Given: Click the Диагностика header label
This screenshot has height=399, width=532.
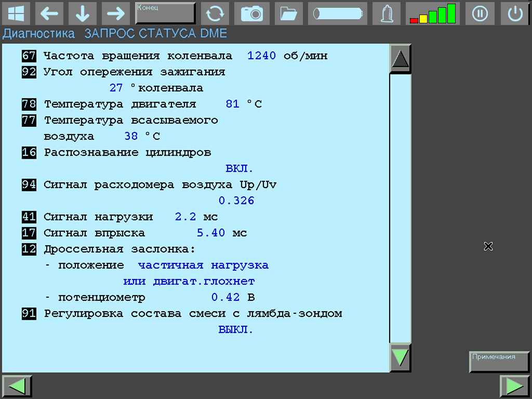Looking at the screenshot, I should 39,34.
